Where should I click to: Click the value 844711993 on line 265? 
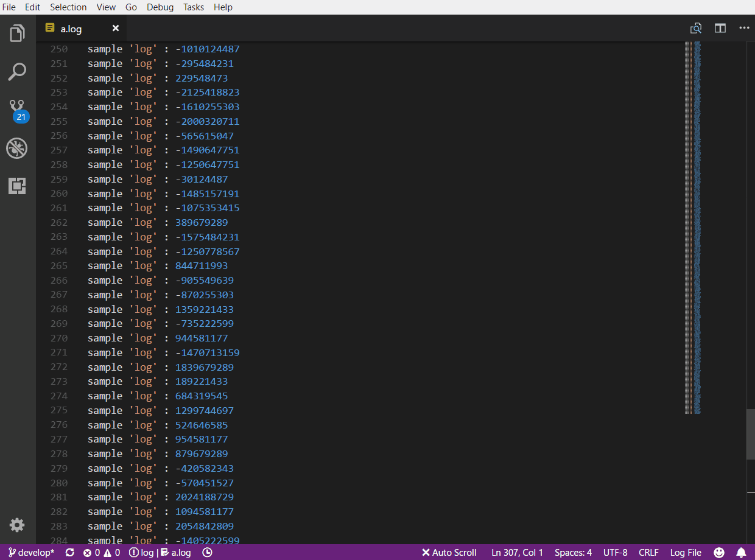(202, 266)
